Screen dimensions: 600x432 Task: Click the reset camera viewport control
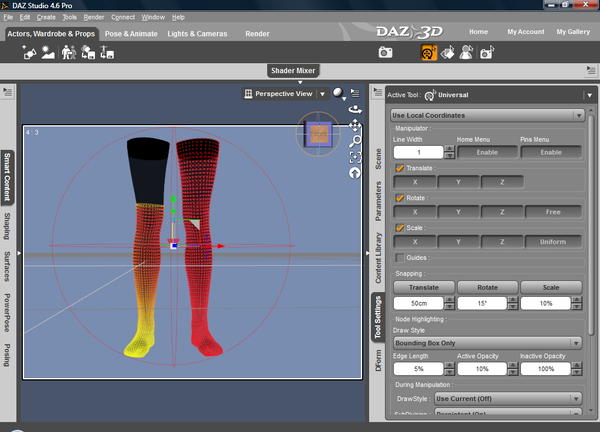coord(355,173)
